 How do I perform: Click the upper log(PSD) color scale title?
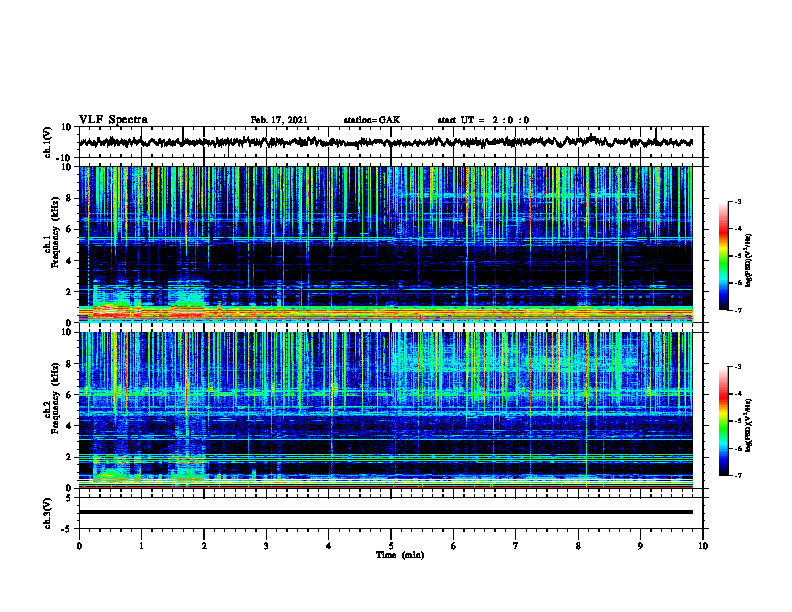pos(749,261)
